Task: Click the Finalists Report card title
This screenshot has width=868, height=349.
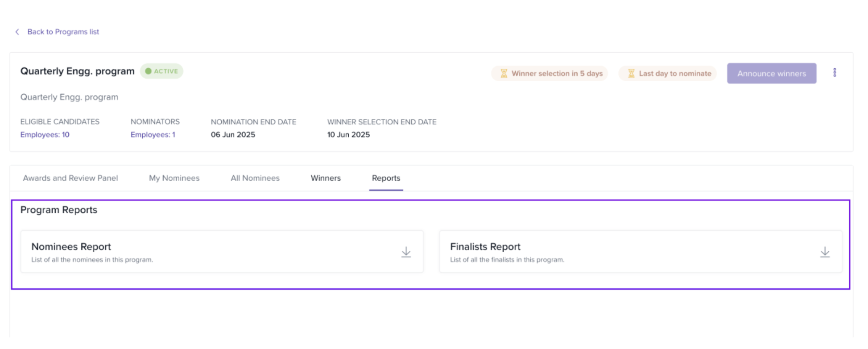Action: click(485, 247)
